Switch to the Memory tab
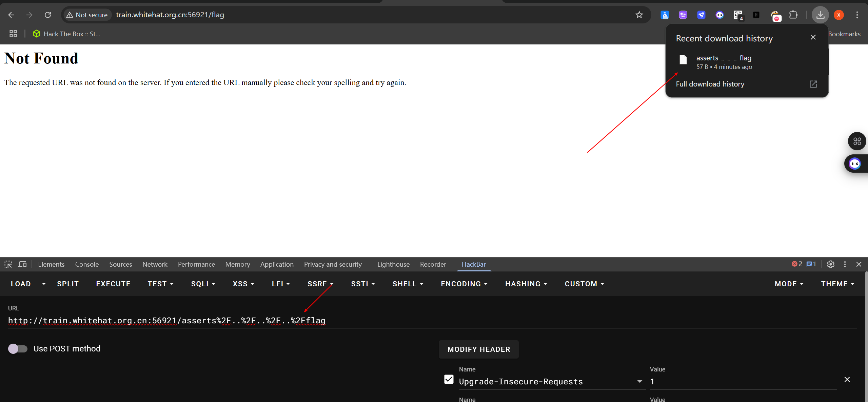The height and width of the screenshot is (402, 868). (x=237, y=264)
